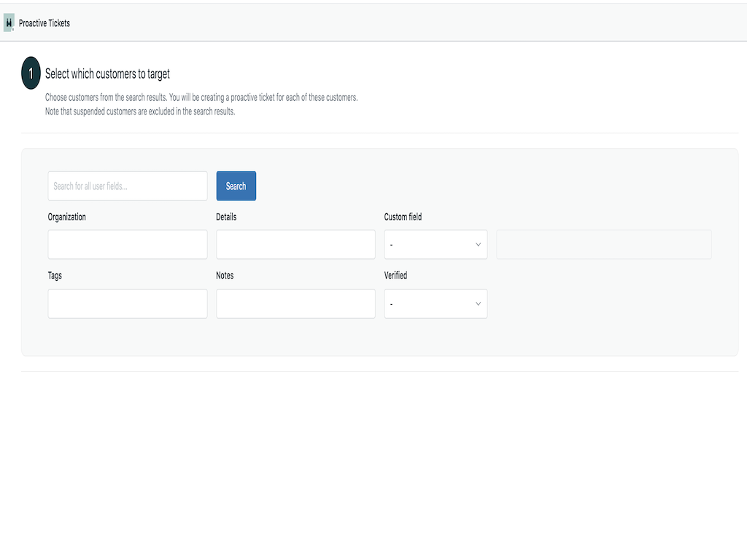Screen dimensions: 747x560
Task: Click the Details label
Action: coord(226,217)
